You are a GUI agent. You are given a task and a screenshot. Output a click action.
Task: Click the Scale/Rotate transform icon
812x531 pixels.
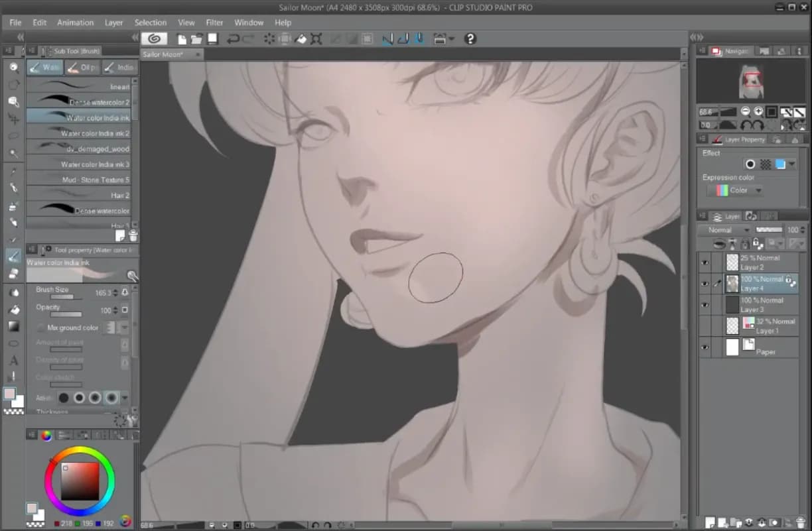[316, 39]
